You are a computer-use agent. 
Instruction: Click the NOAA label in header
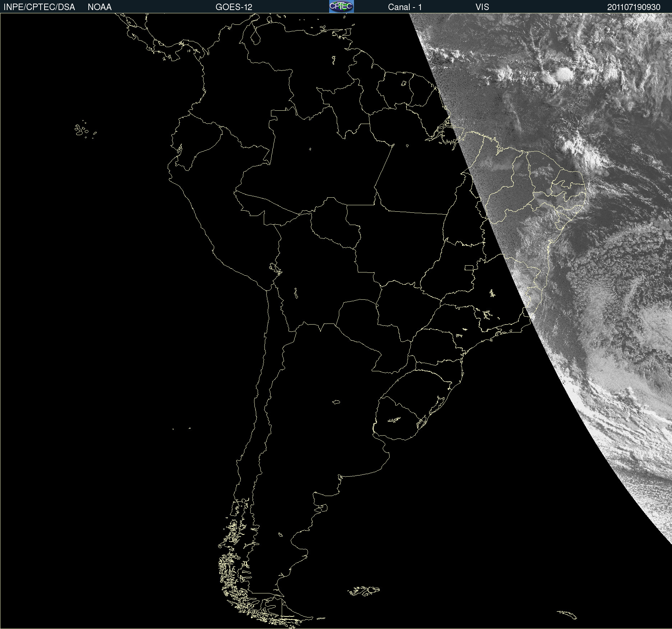[100, 7]
